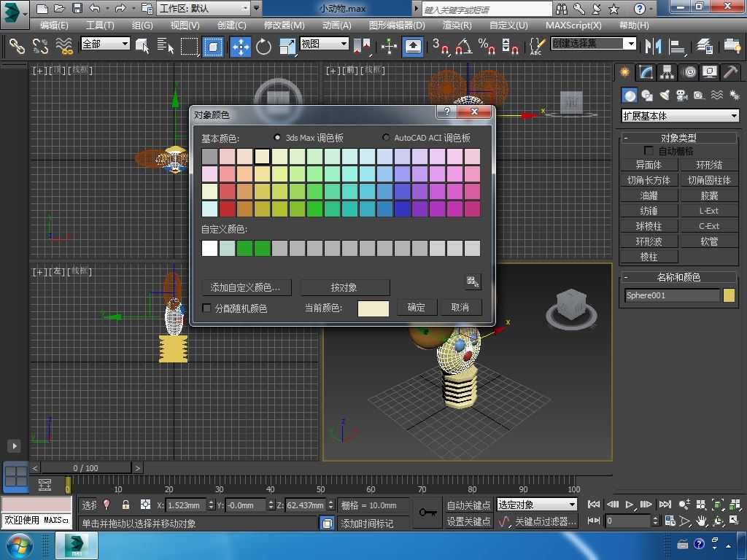747x560 pixels.
Task: Toggle the Percent Snap icon
Action: (x=487, y=46)
